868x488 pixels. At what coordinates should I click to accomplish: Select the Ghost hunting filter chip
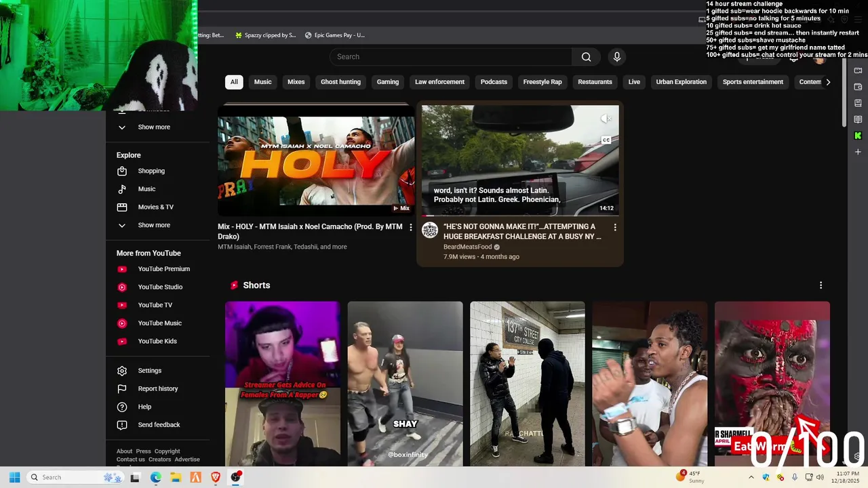click(340, 82)
